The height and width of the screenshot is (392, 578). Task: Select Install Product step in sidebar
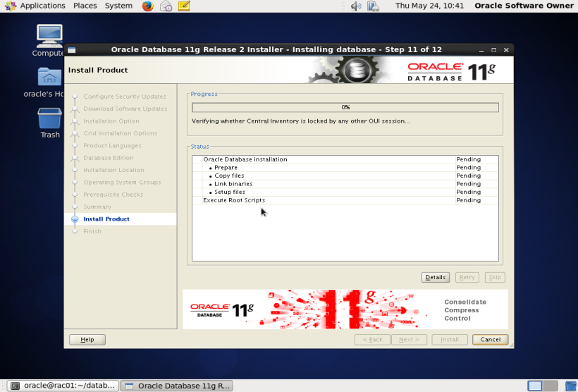point(106,219)
